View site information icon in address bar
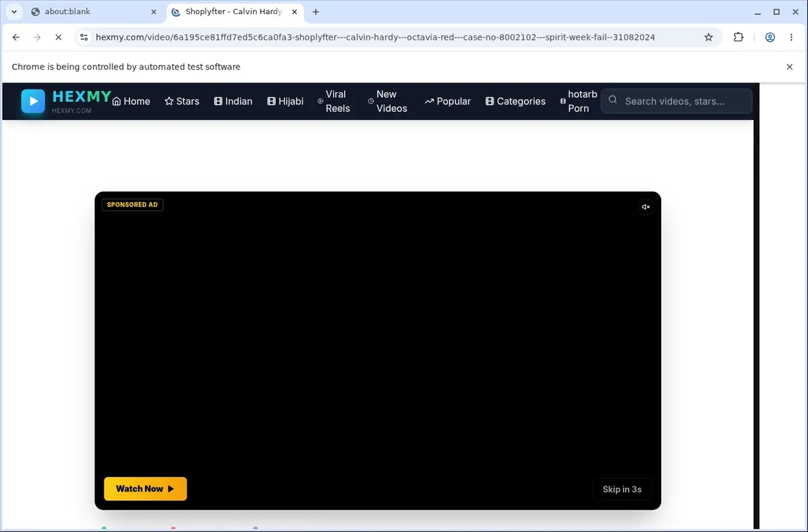Screen dimensions: 808x532 click(x=83, y=38)
